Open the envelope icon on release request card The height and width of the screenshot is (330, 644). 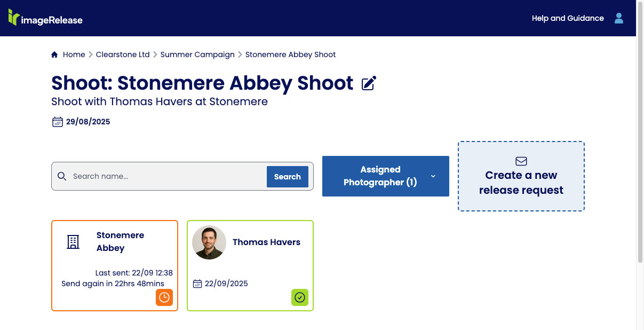520,161
